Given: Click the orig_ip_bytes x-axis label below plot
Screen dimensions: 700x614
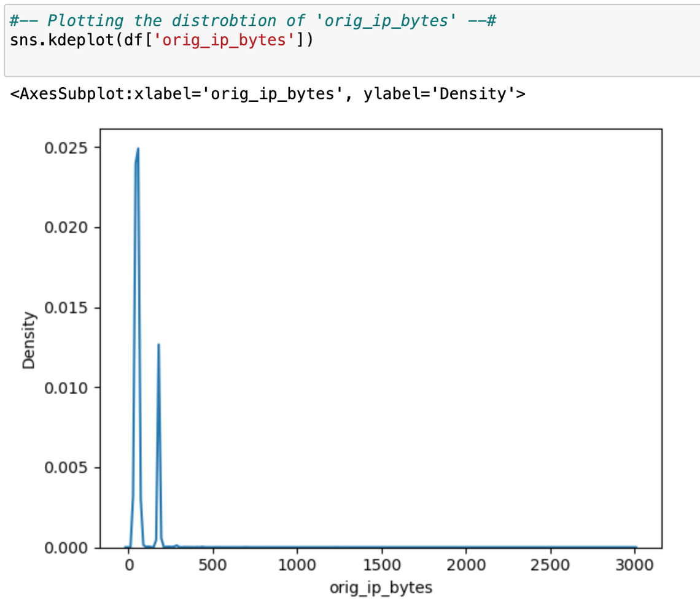Looking at the screenshot, I should [x=381, y=588].
